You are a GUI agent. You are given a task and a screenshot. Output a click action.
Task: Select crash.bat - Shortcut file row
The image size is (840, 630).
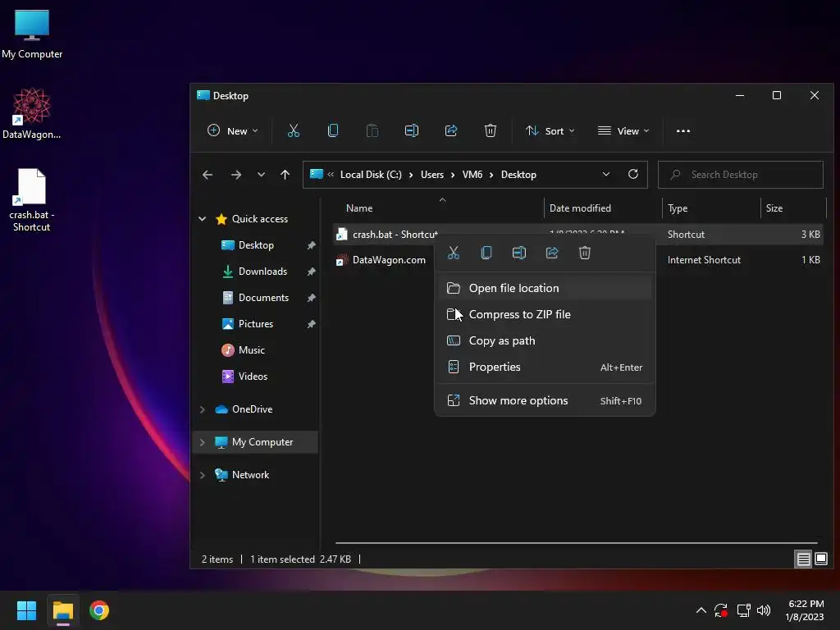(577, 235)
